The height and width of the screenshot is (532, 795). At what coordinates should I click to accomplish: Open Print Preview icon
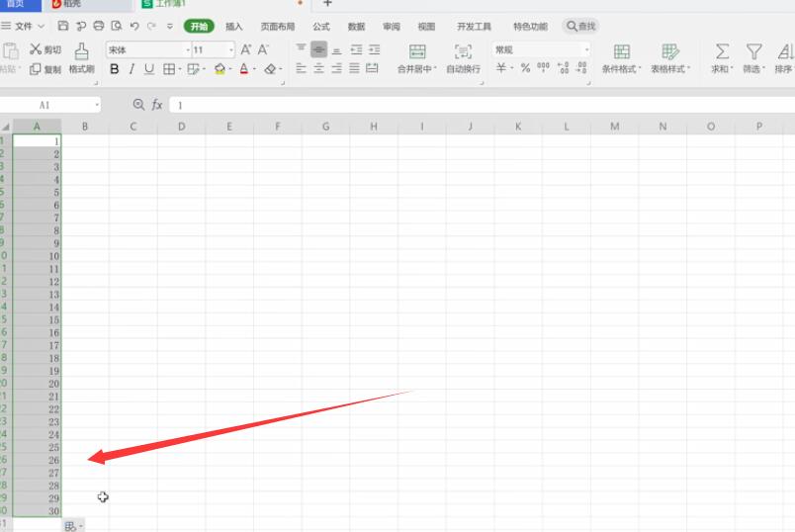click(117, 26)
